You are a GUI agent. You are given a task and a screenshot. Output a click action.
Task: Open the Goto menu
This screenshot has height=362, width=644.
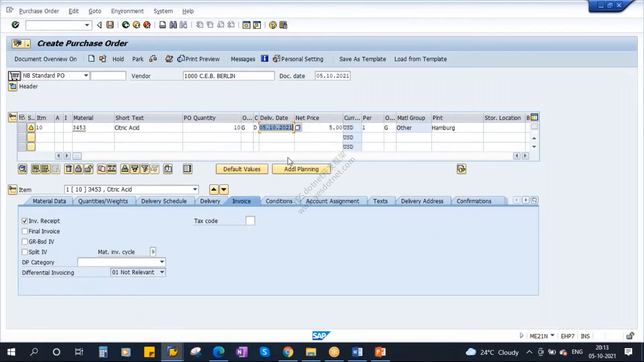pyautogui.click(x=95, y=11)
